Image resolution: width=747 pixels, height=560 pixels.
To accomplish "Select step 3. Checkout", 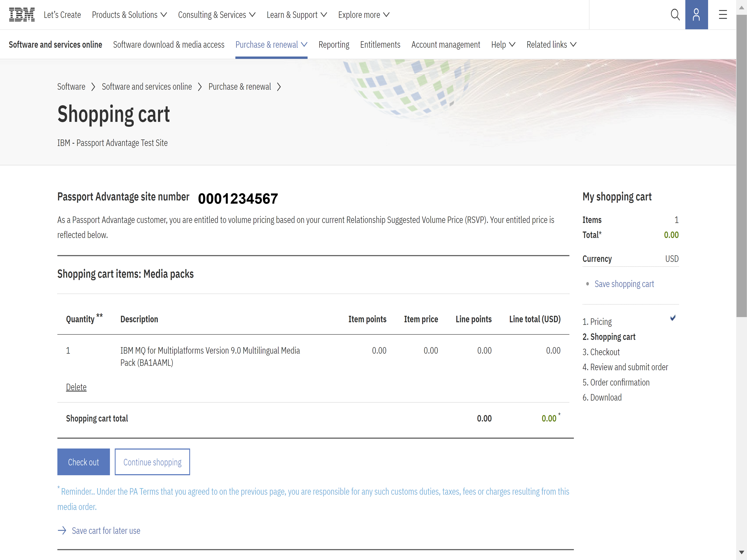I will (x=601, y=352).
